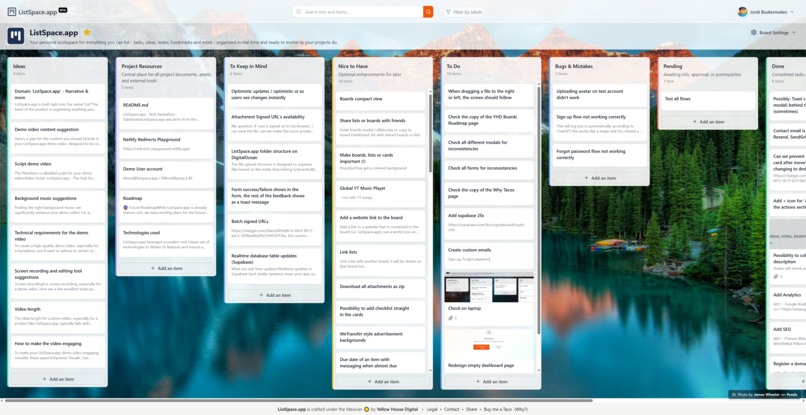Image resolution: width=806 pixels, height=415 pixels.
Task: Click the To Keep in Mind list title
Action: [x=248, y=66]
